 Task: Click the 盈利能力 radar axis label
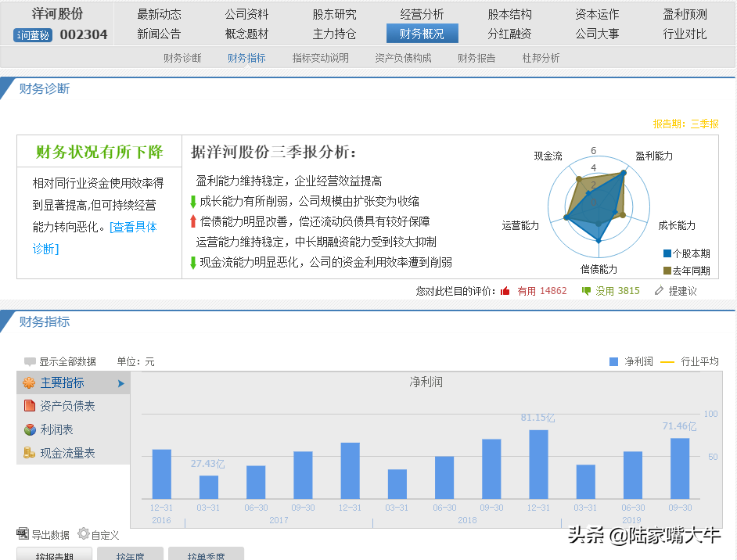point(654,156)
